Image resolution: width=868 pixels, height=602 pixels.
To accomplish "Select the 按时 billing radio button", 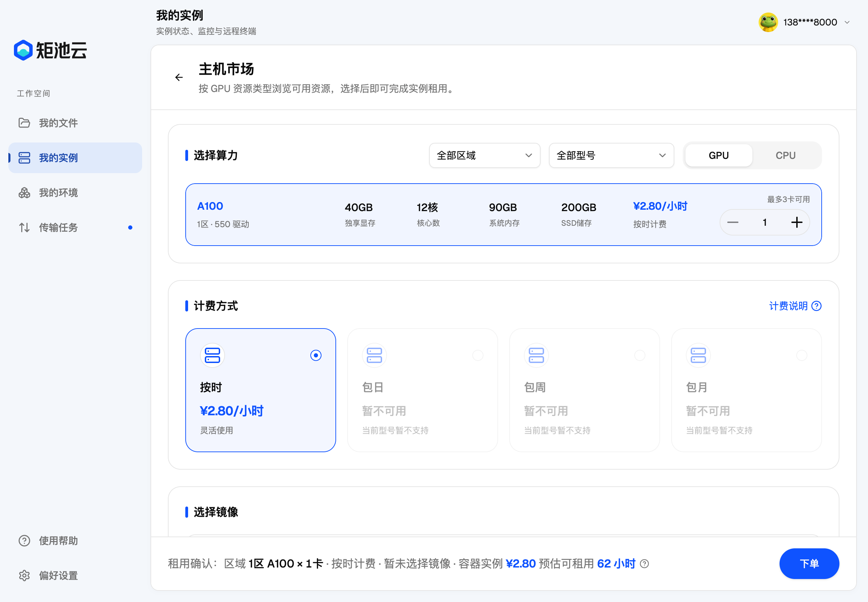I will click(316, 355).
